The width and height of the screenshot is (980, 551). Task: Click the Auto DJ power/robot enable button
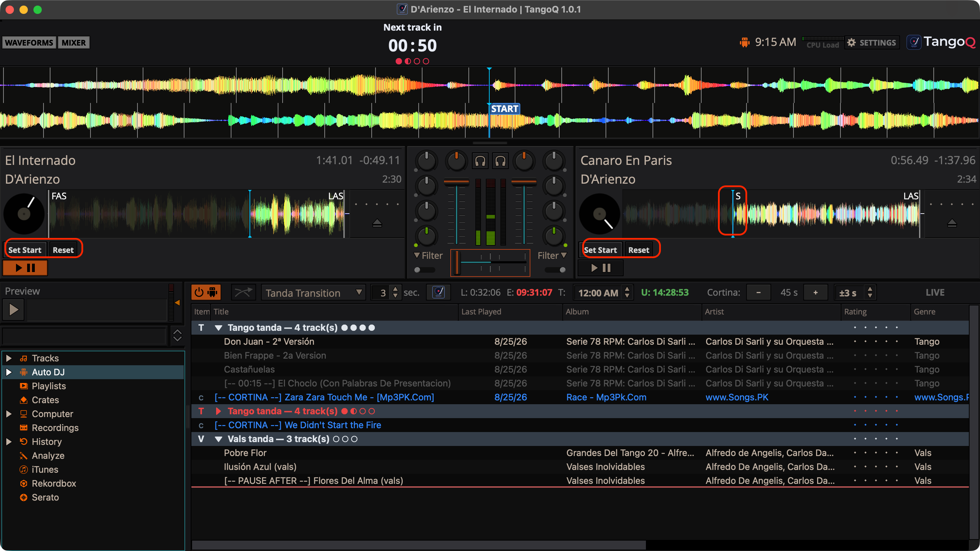pos(206,293)
